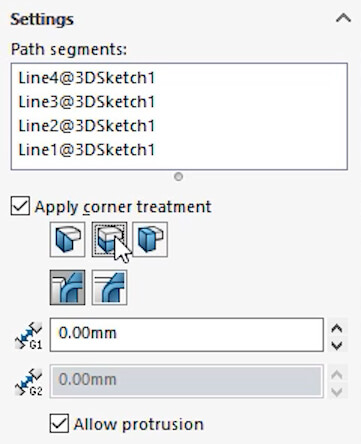Select Line3@3DSketch1 in path segments

click(x=87, y=102)
